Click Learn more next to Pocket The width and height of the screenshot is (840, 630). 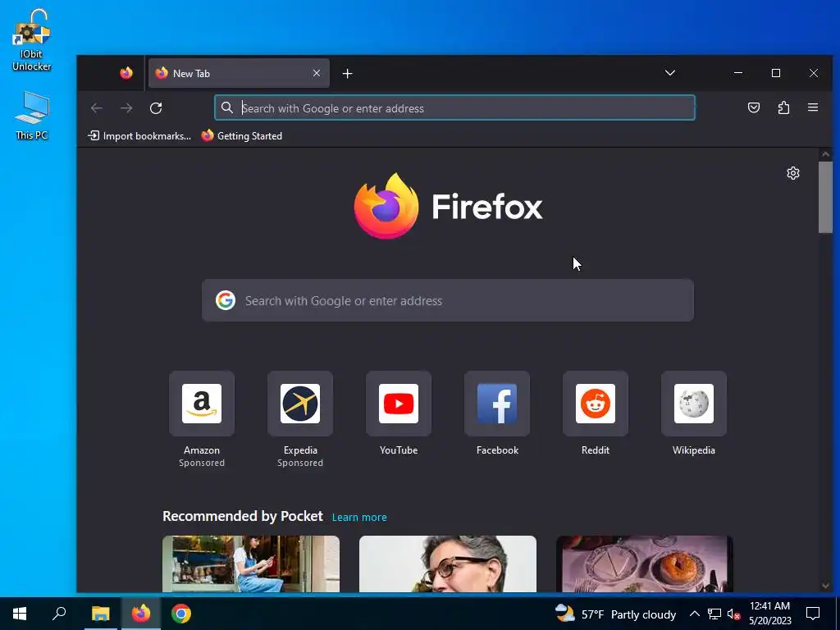(359, 517)
